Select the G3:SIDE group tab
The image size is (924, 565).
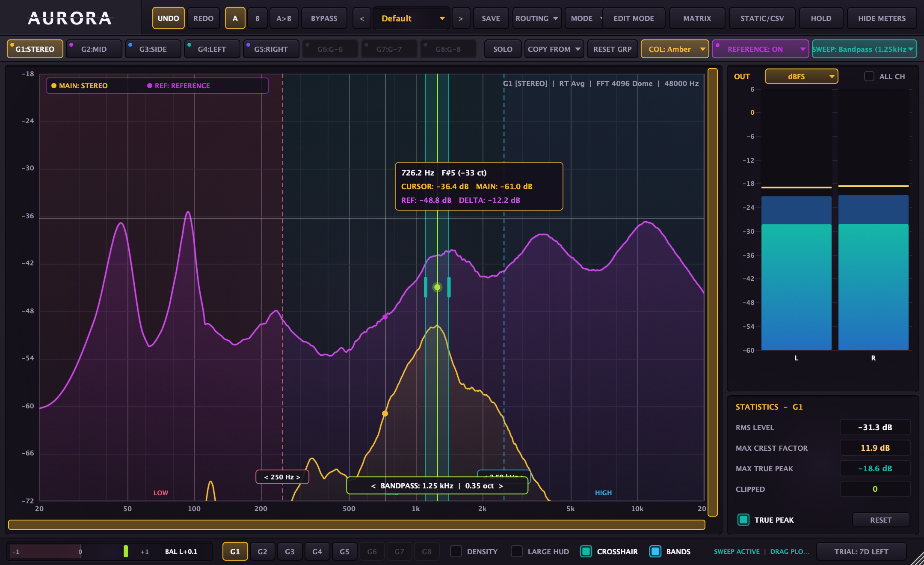153,49
